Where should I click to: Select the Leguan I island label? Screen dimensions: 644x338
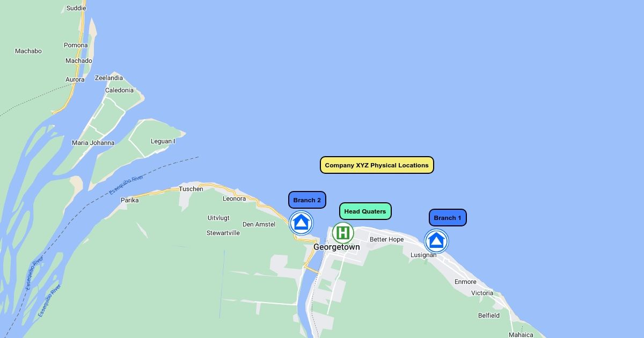pos(163,142)
